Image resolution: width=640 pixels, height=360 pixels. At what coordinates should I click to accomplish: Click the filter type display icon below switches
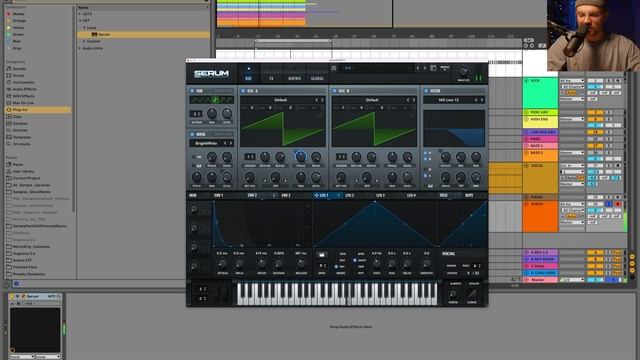[x=430, y=186]
